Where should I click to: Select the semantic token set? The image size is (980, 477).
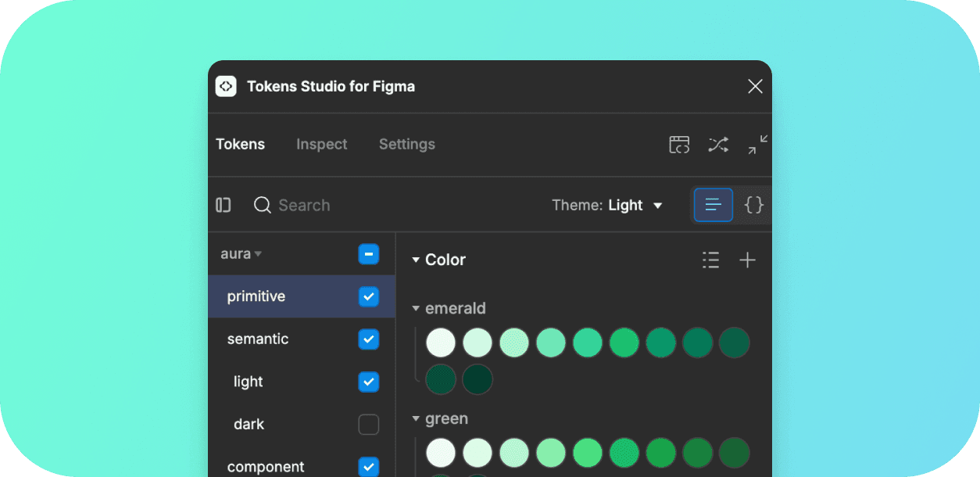tap(258, 339)
